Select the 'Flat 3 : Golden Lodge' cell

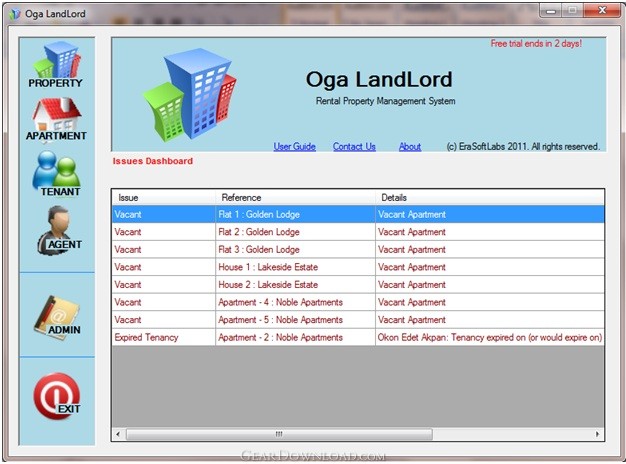tap(295, 250)
